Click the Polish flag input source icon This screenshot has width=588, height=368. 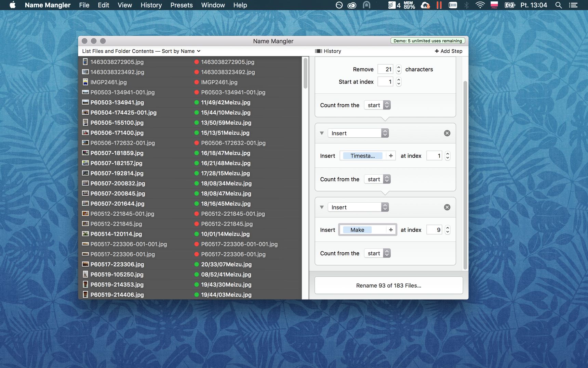coord(494,5)
